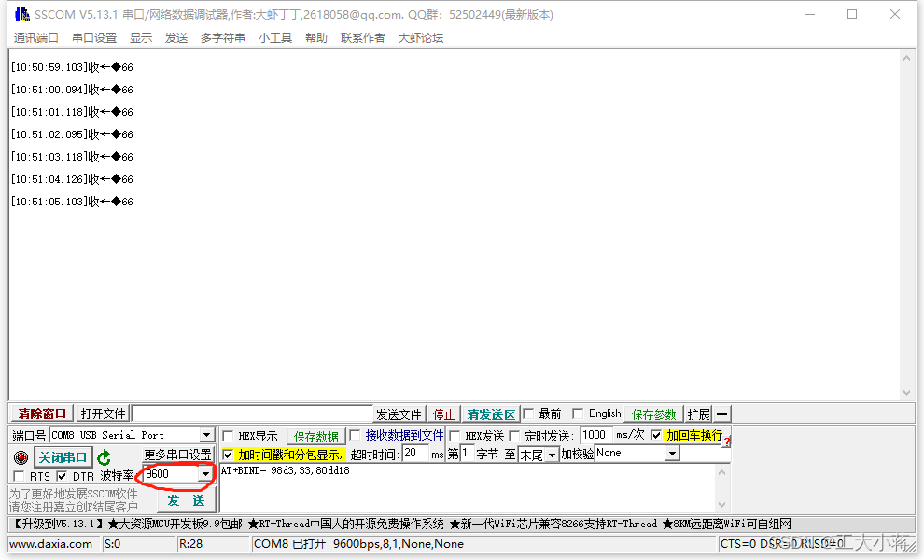Click the R:28 received counter in status bar
924x560 pixels.
pyautogui.click(x=191, y=543)
